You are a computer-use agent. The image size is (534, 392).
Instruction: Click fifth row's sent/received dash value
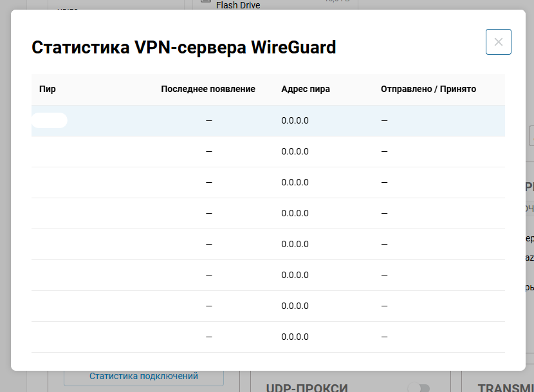tap(384, 244)
